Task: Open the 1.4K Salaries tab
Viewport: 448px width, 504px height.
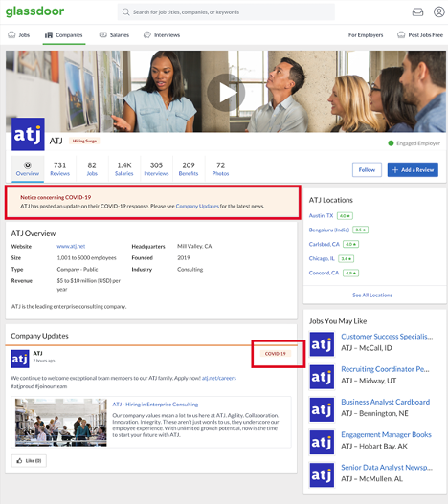Action: point(124,169)
